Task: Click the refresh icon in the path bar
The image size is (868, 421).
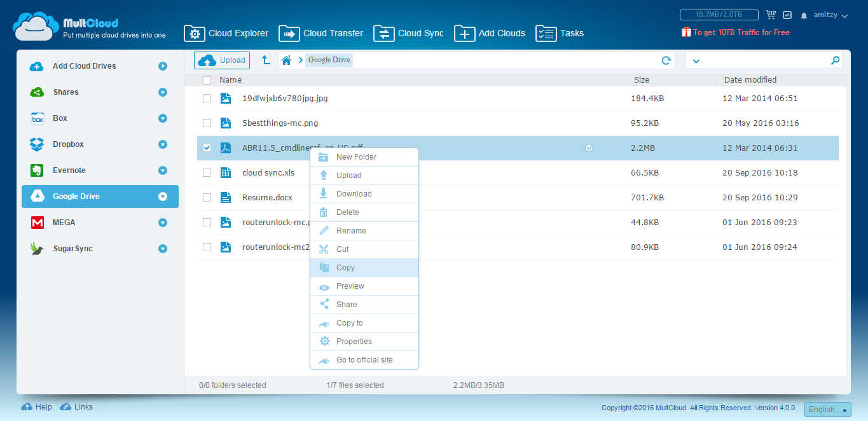Action: [666, 60]
